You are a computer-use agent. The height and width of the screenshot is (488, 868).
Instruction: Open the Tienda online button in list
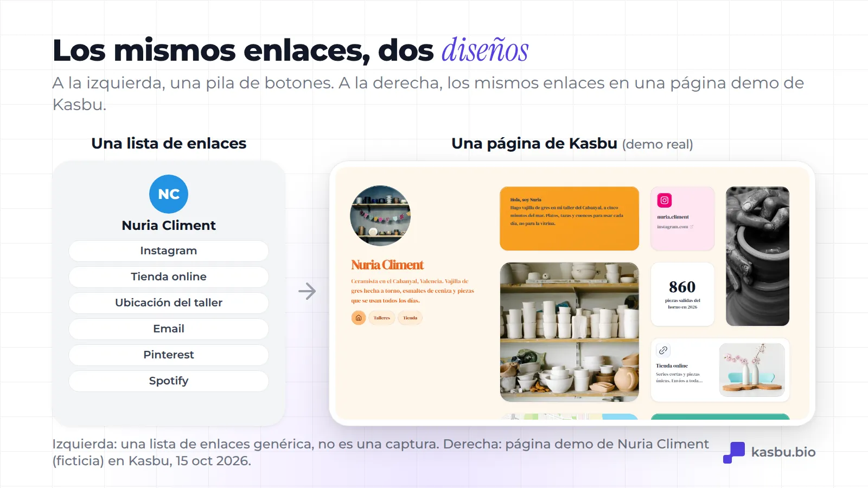pyautogui.click(x=169, y=277)
